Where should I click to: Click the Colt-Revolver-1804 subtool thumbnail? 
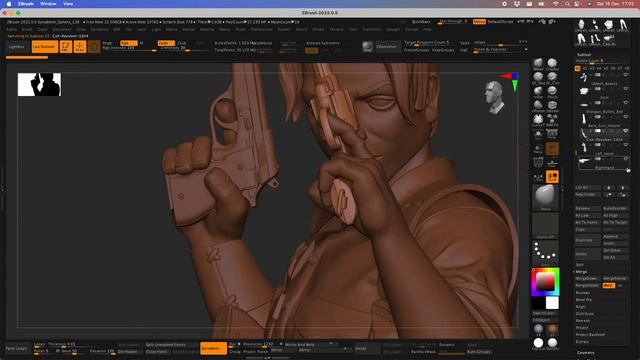tap(584, 133)
